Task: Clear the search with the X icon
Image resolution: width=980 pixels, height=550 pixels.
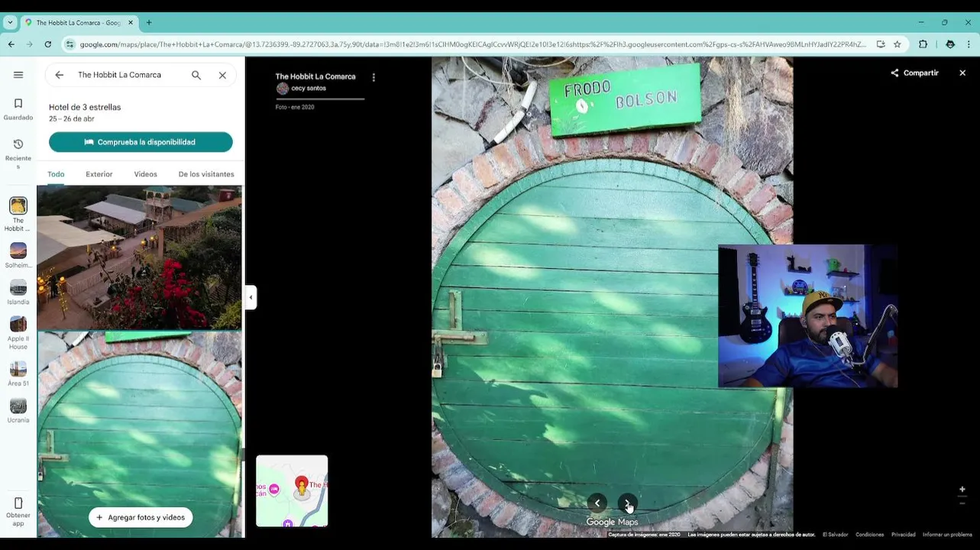Action: pos(222,75)
